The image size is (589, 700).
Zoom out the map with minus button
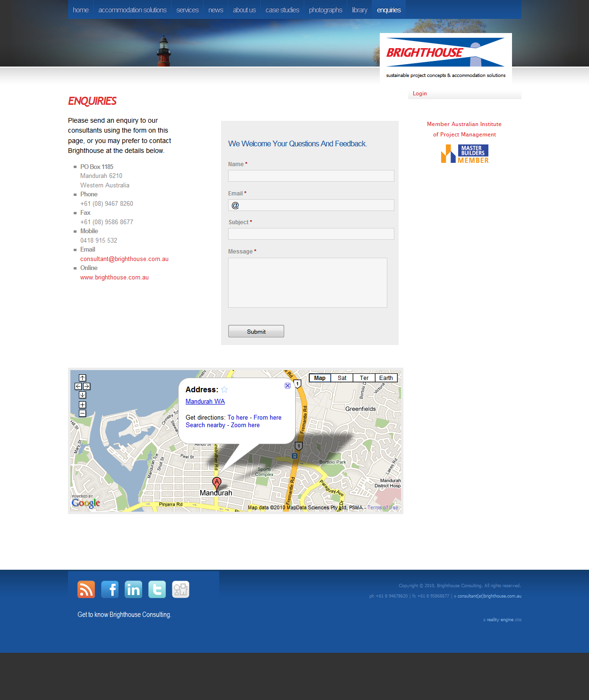click(82, 413)
